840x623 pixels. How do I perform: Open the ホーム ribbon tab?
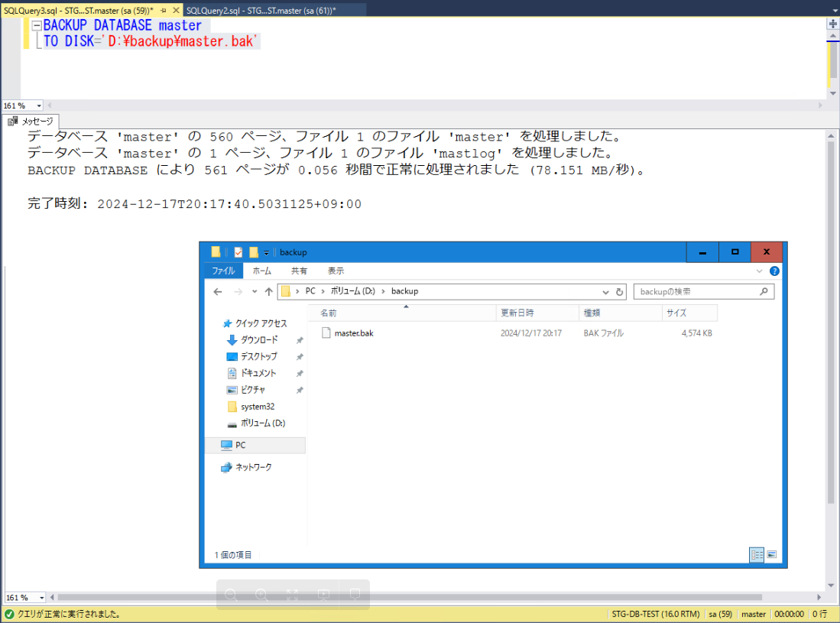tap(262, 271)
